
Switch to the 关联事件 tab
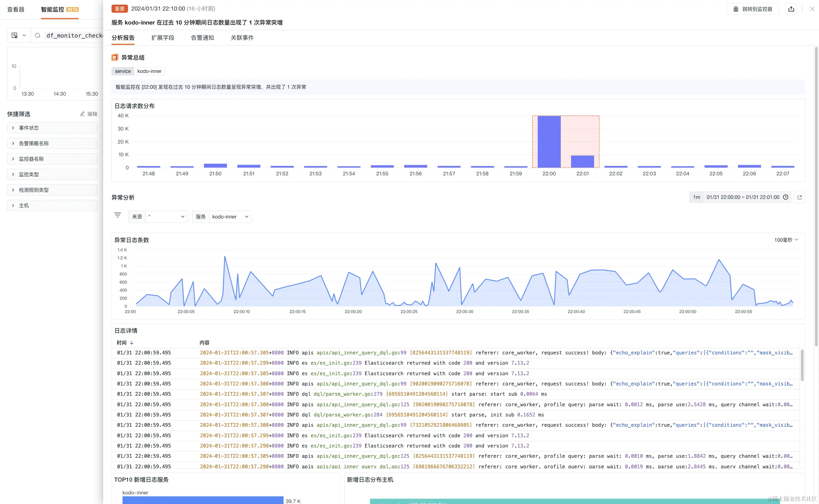click(x=242, y=38)
